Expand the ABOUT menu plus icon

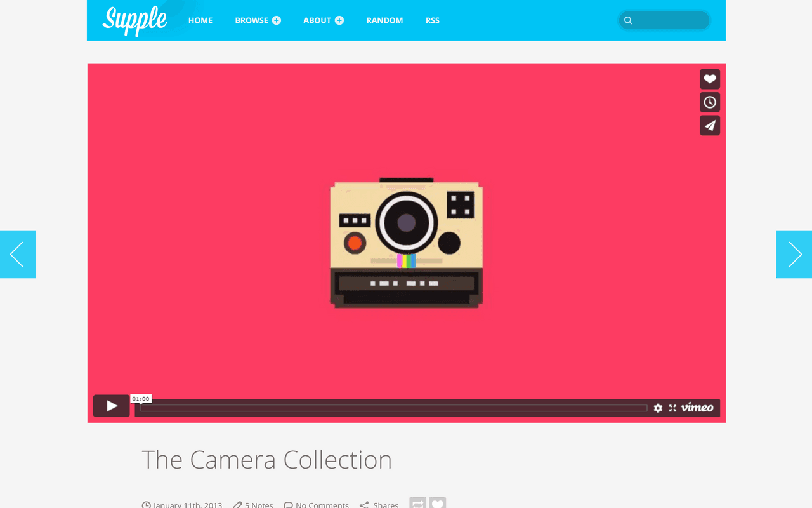(x=339, y=20)
